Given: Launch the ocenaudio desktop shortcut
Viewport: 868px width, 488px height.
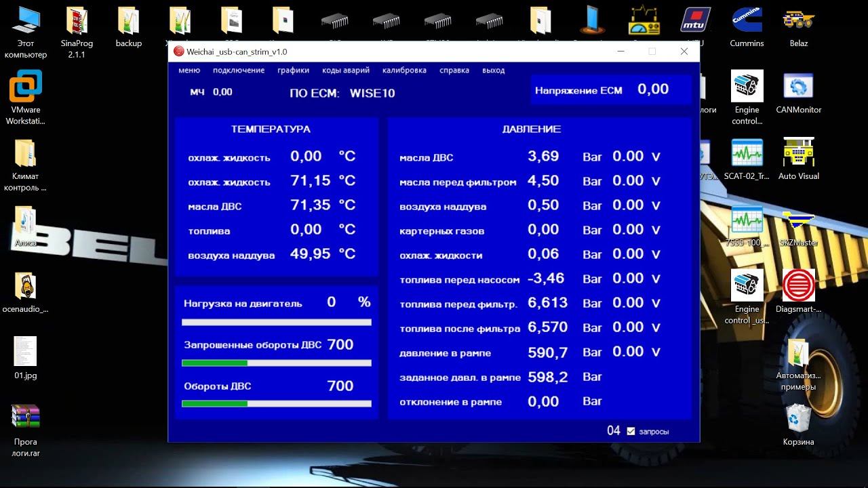Looking at the screenshot, I should click(x=25, y=293).
